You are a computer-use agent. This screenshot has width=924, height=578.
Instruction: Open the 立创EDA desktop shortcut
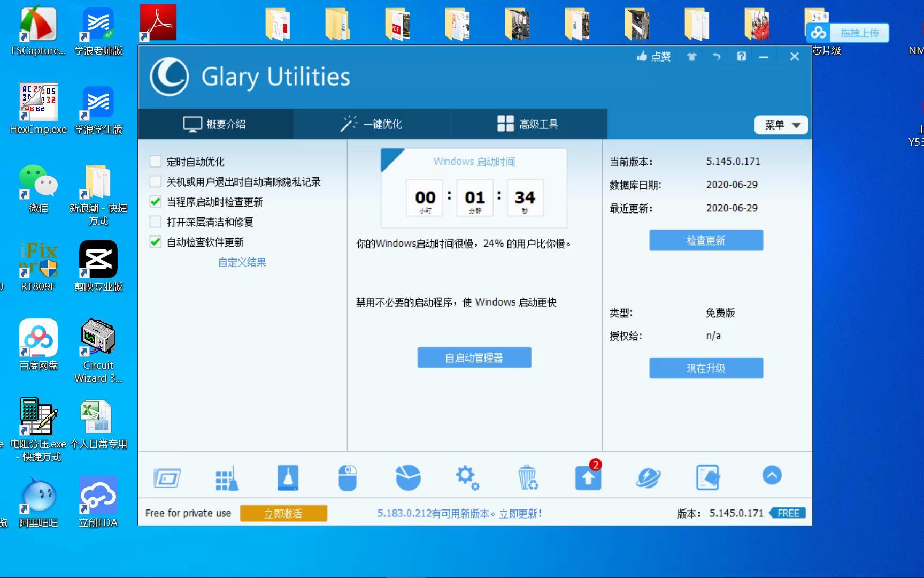click(x=98, y=502)
